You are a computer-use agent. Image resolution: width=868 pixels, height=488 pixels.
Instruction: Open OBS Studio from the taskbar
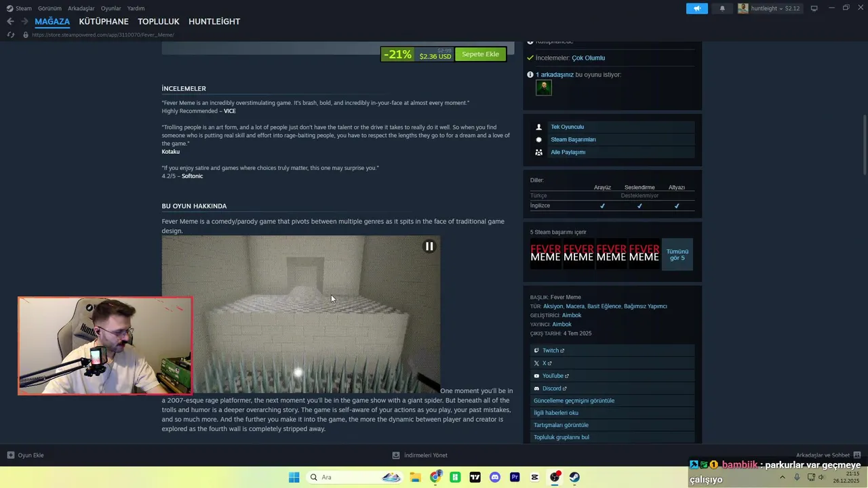tap(555, 477)
